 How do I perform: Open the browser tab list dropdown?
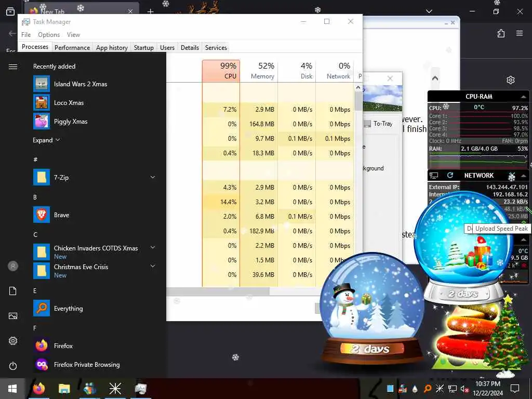click(x=429, y=11)
